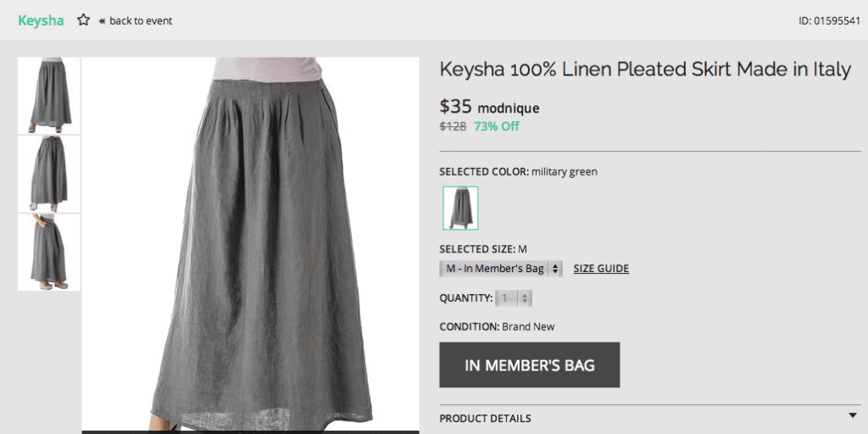
Task: Select the second skirt thumbnail
Action: tap(49, 174)
